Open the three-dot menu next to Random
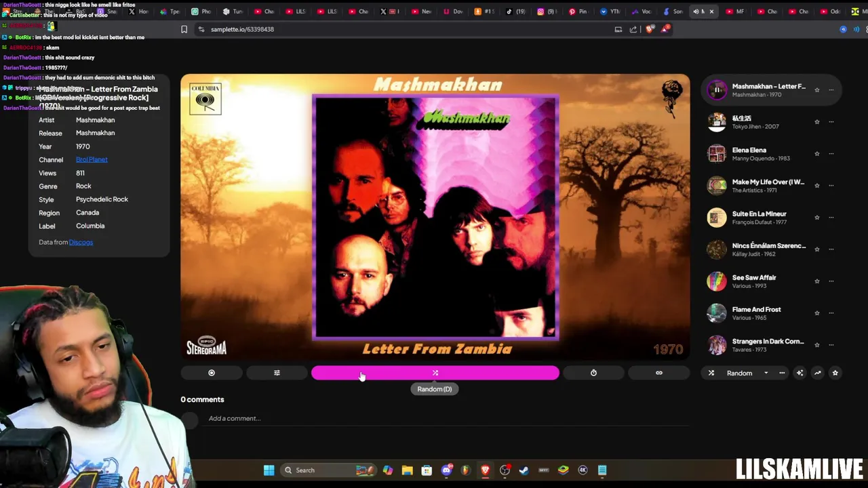The width and height of the screenshot is (868, 488). coord(782,373)
